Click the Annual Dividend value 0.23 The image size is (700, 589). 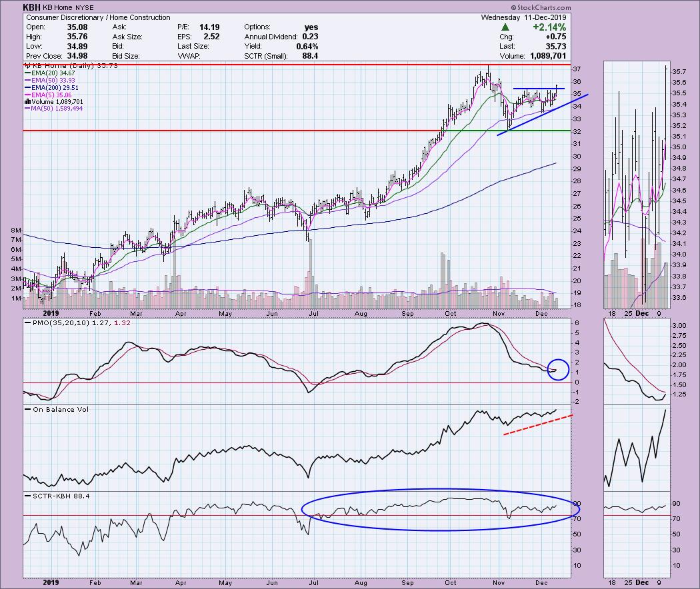click(310, 37)
